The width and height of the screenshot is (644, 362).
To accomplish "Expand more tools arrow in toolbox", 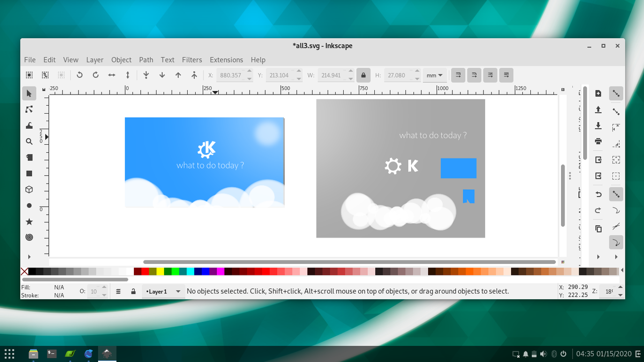I will coord(29,257).
